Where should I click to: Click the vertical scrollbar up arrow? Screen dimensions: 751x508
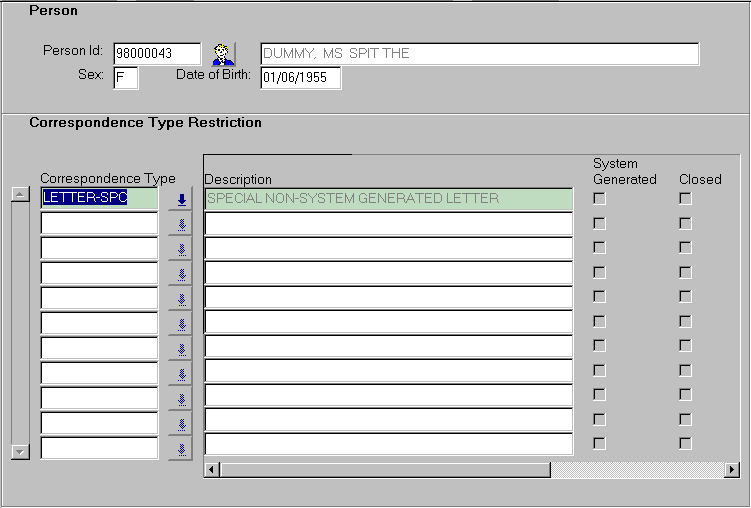click(19, 194)
